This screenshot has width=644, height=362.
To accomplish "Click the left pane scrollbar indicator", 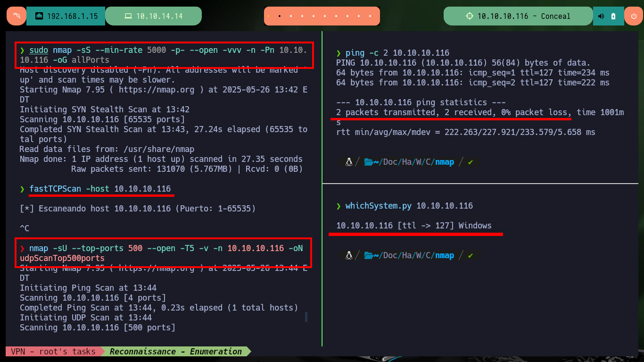I will pos(306,317).
